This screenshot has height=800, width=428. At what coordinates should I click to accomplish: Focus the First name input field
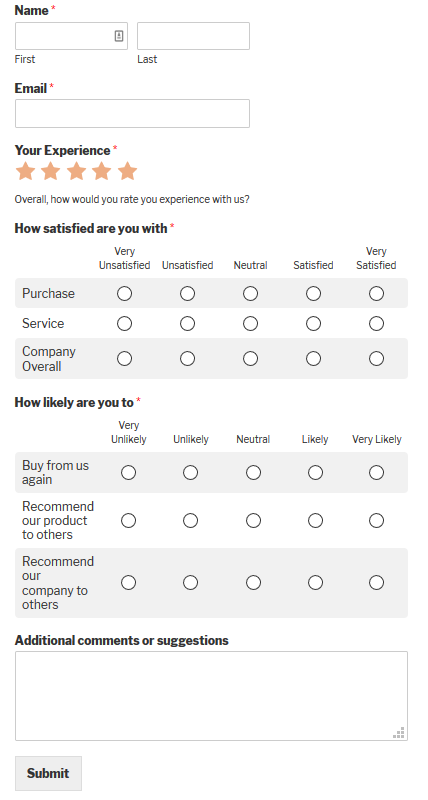point(71,36)
